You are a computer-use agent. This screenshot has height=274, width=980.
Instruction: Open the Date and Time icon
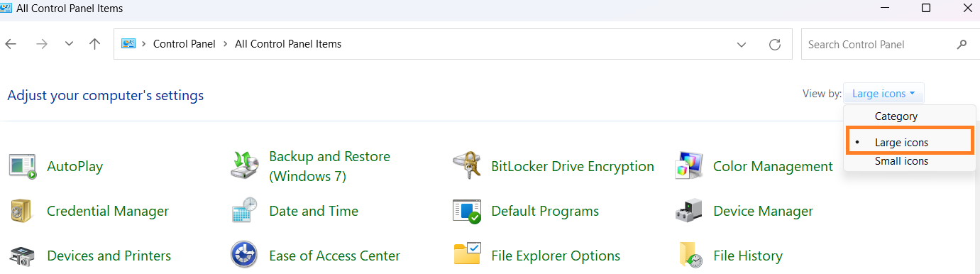tap(245, 211)
